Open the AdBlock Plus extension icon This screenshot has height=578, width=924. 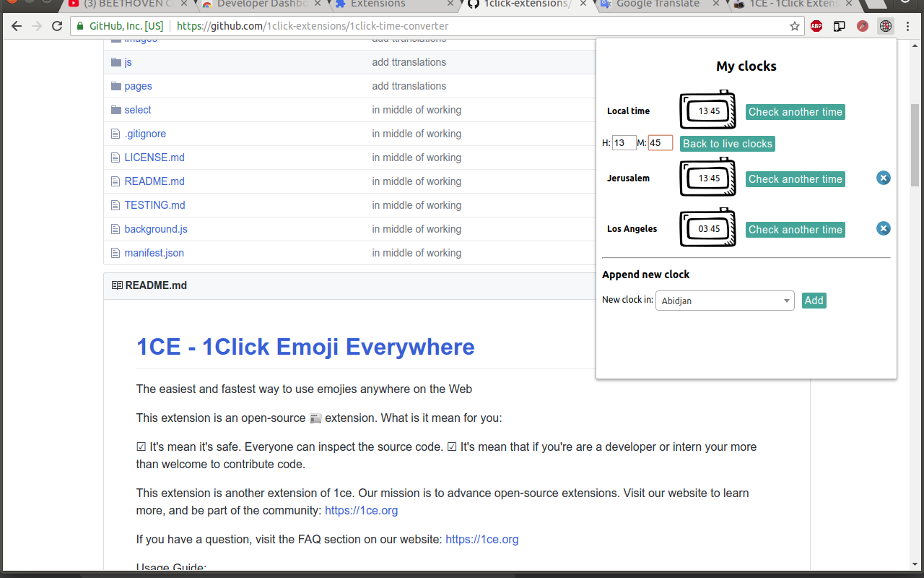pyautogui.click(x=816, y=26)
